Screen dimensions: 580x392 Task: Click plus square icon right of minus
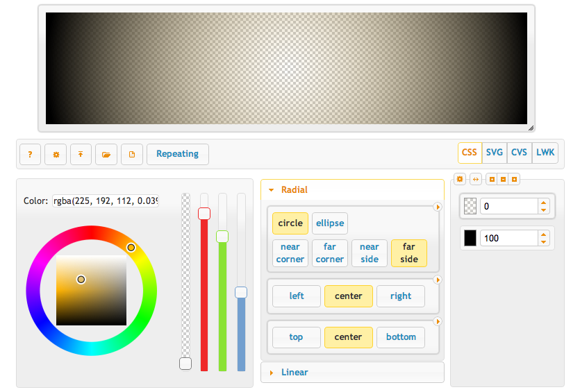pos(514,179)
